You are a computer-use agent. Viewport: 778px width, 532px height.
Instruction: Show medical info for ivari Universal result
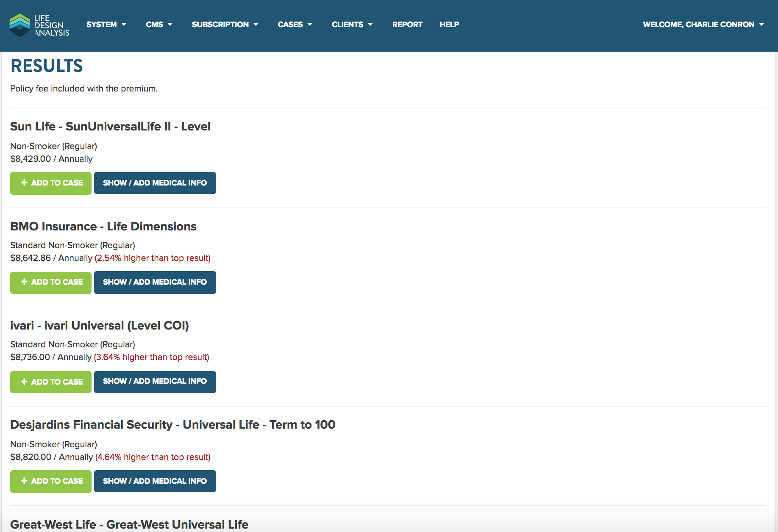coord(155,382)
